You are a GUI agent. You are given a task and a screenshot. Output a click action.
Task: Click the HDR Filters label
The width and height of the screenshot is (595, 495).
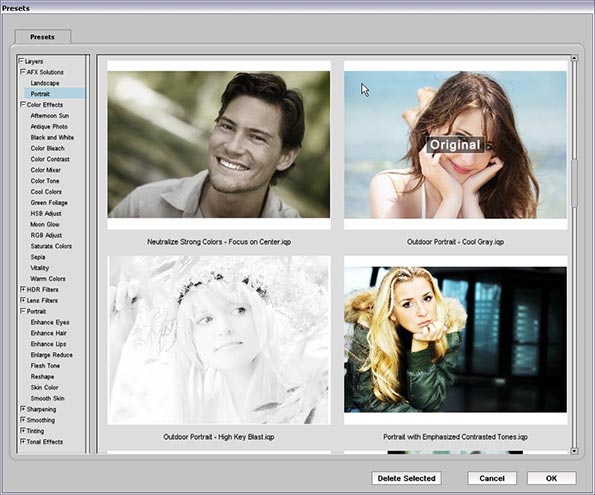[42, 290]
